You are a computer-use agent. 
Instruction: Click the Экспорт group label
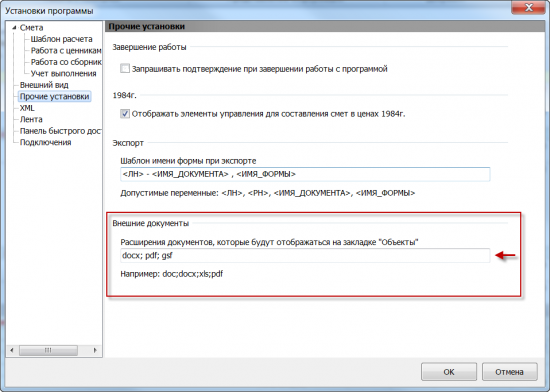(x=128, y=143)
